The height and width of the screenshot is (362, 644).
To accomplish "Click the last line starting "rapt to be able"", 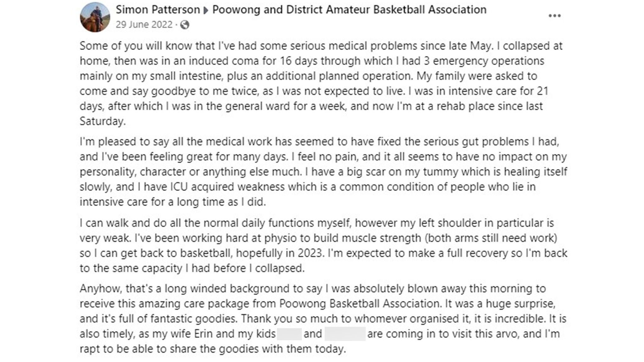I will pyautogui.click(x=213, y=349).
